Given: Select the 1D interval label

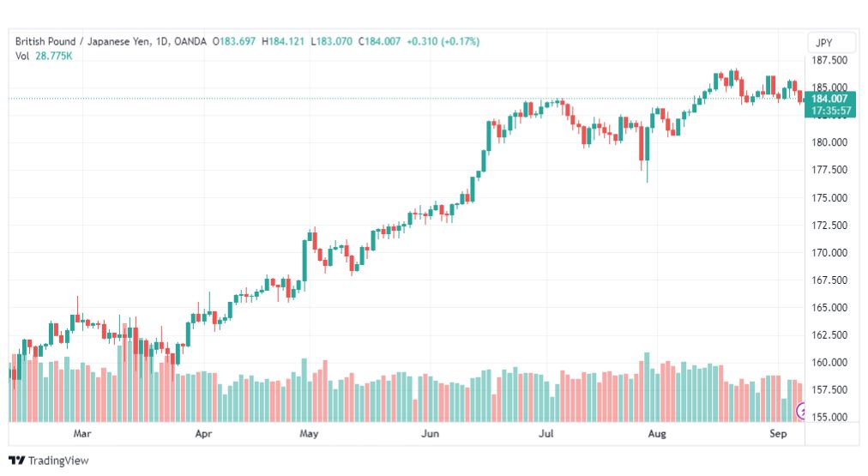Looking at the screenshot, I should pyautogui.click(x=161, y=41).
